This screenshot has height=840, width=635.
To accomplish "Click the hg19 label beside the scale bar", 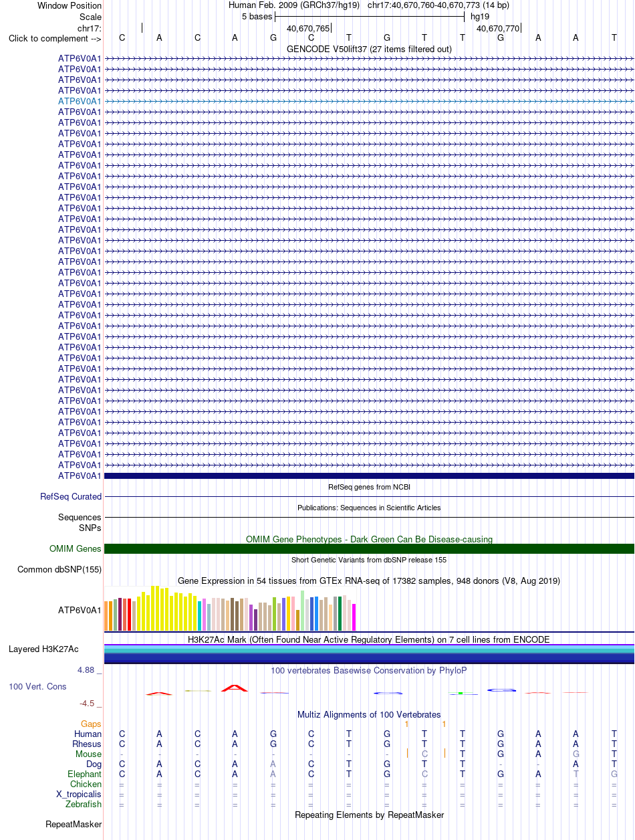I will click(x=480, y=16).
